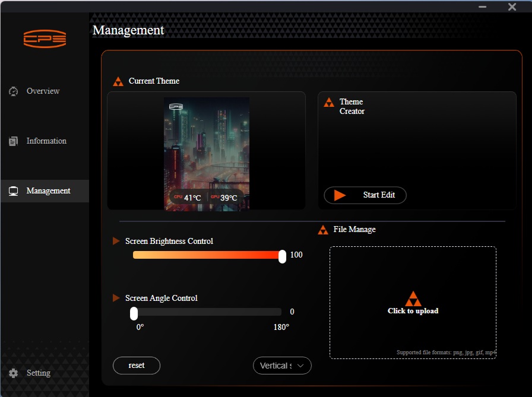
Task: Click the Click to upload area
Action: (x=413, y=303)
